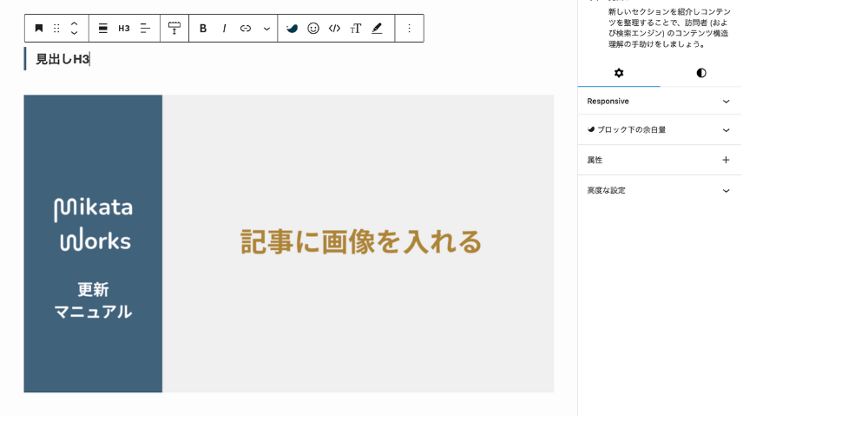
Task: Click the block bottom margin toolbar icon
Action: (x=174, y=29)
